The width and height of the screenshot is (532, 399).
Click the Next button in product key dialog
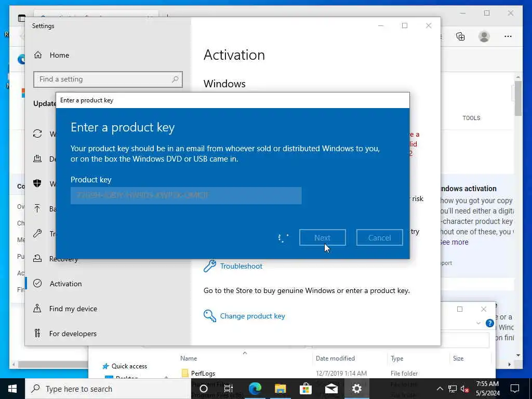pos(322,237)
